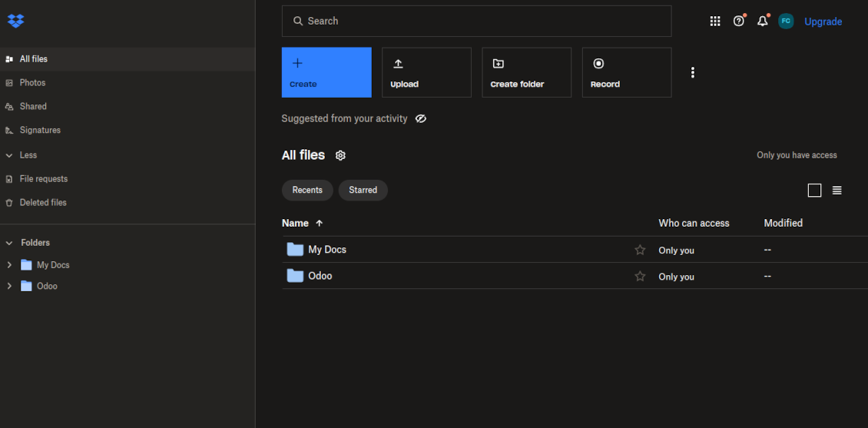Click Suggested from your activity label
Screen dimensions: 868x428
[344, 118]
